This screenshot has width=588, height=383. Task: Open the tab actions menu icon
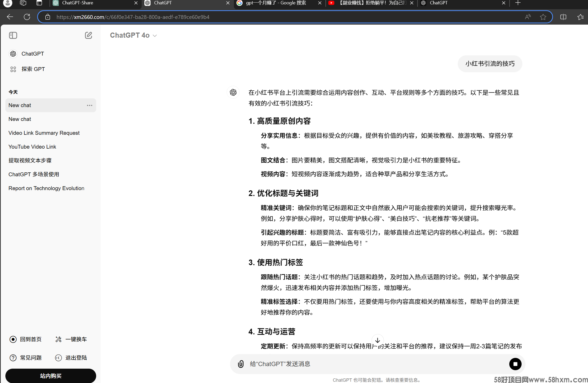39,3
